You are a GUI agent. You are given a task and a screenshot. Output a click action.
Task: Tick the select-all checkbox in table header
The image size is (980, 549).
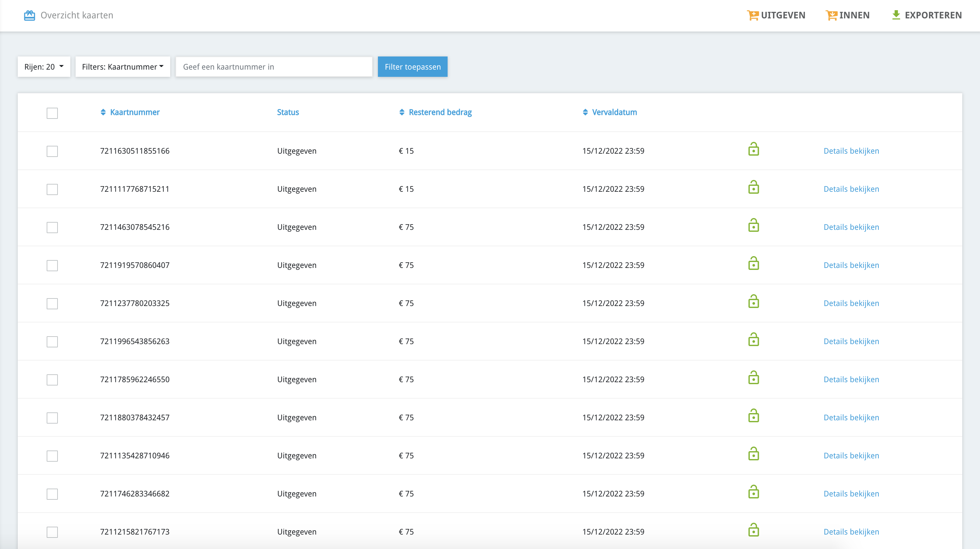[52, 113]
